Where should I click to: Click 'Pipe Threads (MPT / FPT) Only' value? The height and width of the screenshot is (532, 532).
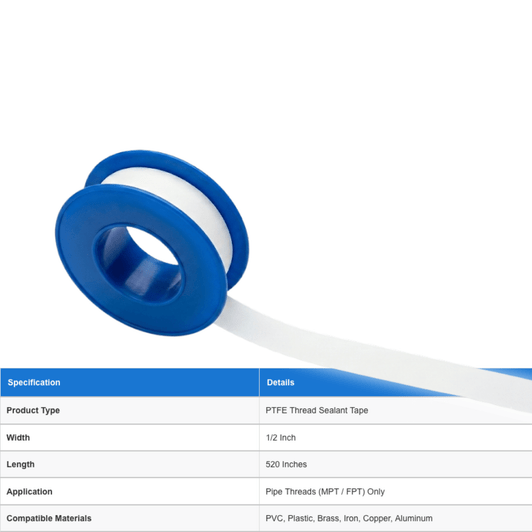[x=325, y=491]
